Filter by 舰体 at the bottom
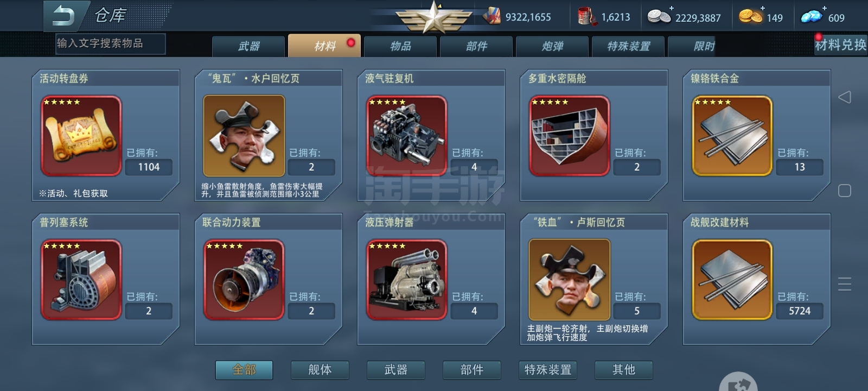 pos(320,370)
